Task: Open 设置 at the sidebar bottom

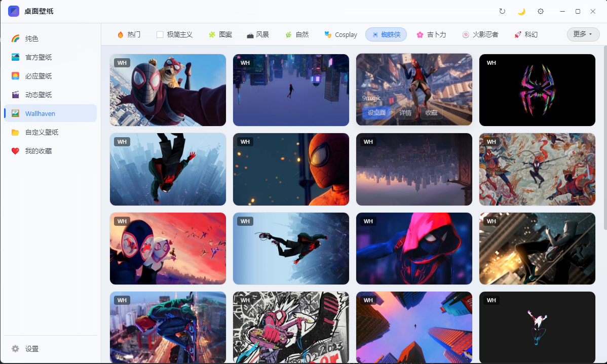Action: pos(32,348)
